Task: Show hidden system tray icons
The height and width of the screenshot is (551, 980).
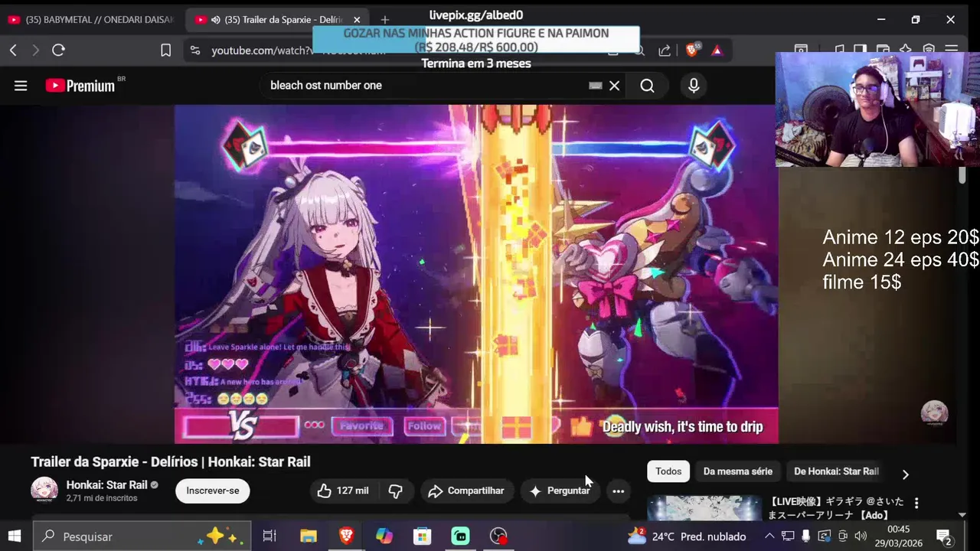Action: [769, 536]
